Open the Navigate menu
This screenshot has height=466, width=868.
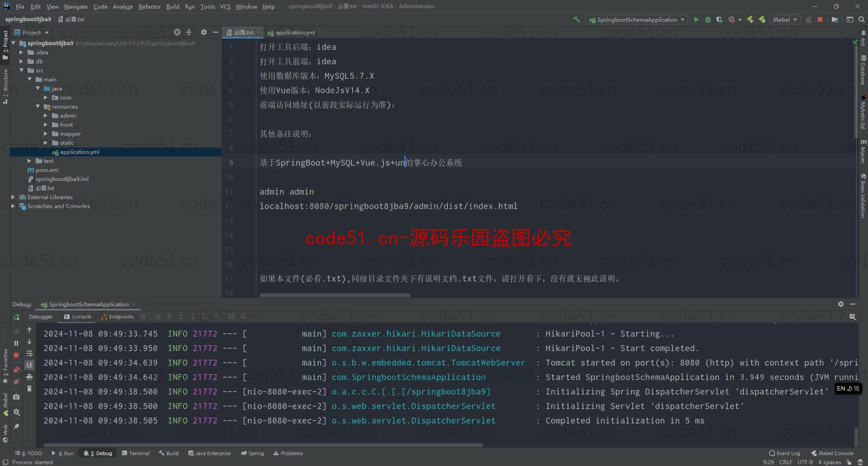[75, 6]
